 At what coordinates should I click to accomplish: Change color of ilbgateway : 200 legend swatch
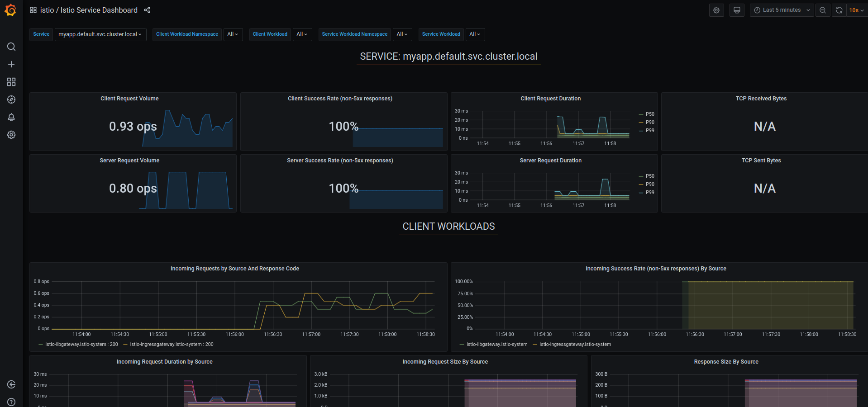click(41, 345)
